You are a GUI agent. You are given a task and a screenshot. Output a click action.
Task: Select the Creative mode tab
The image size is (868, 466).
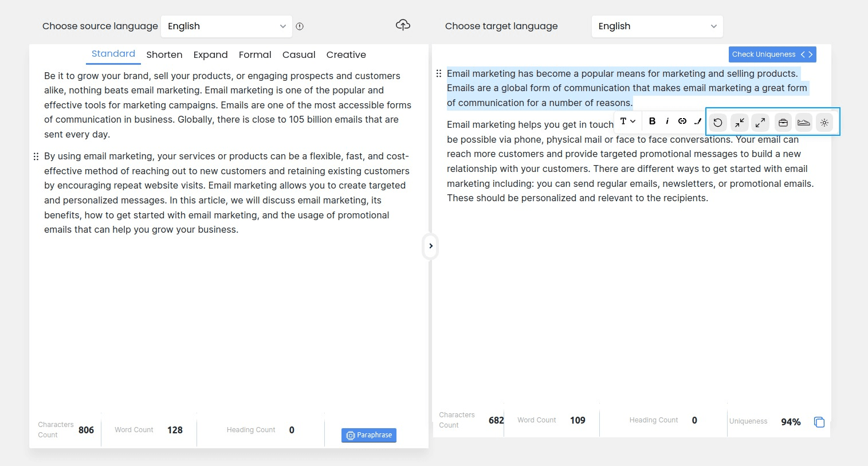coord(346,55)
